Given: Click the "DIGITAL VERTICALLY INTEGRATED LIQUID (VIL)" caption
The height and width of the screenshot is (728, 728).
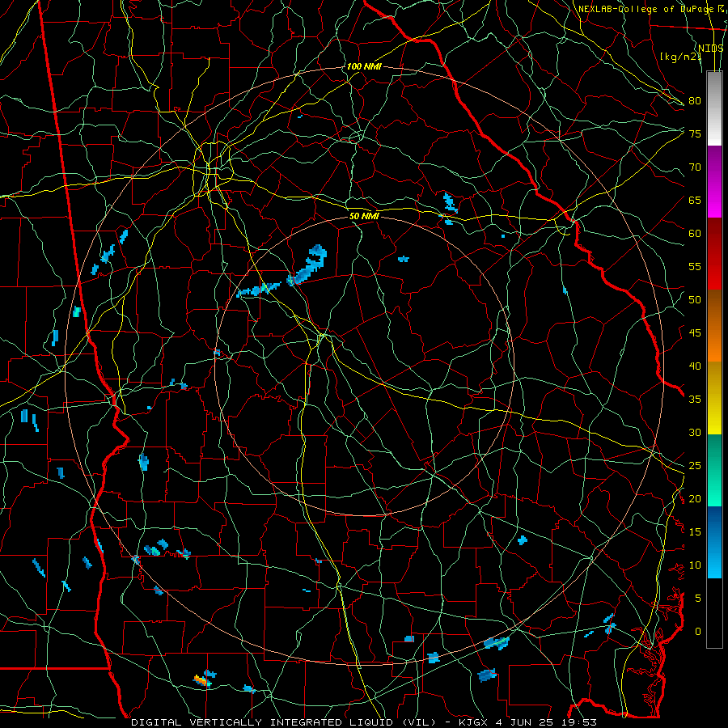Looking at the screenshot, I should pyautogui.click(x=284, y=722).
